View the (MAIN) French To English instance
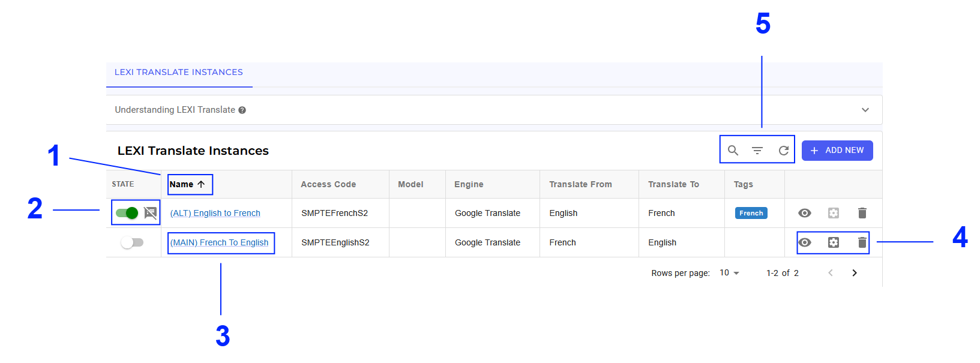The image size is (980, 363). click(x=805, y=242)
